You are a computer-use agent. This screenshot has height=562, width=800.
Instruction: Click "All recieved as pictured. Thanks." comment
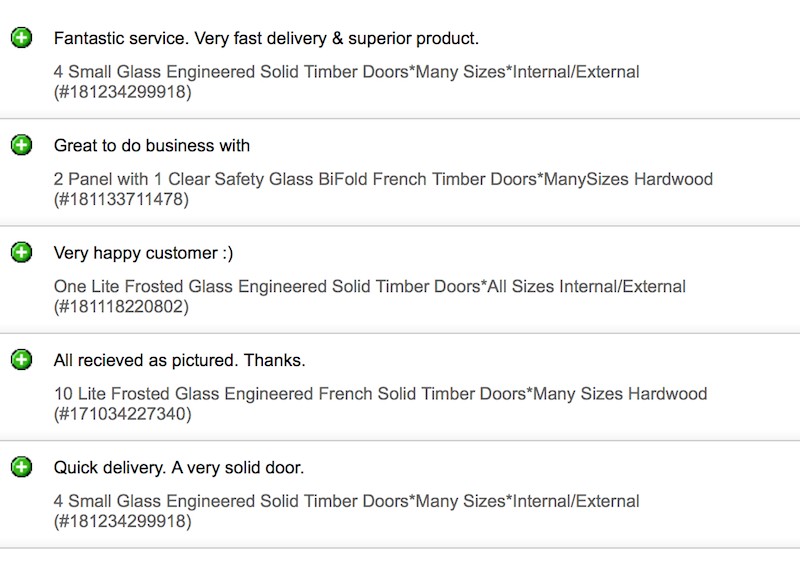[179, 360]
